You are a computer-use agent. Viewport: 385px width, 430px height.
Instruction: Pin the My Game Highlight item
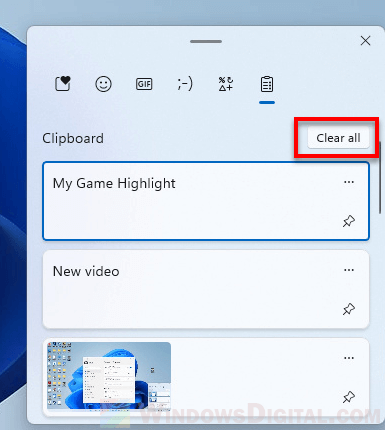click(349, 221)
